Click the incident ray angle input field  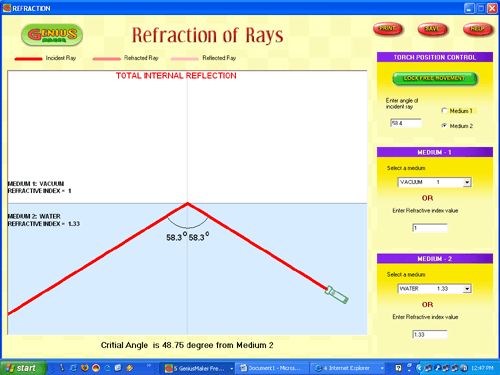coord(406,123)
